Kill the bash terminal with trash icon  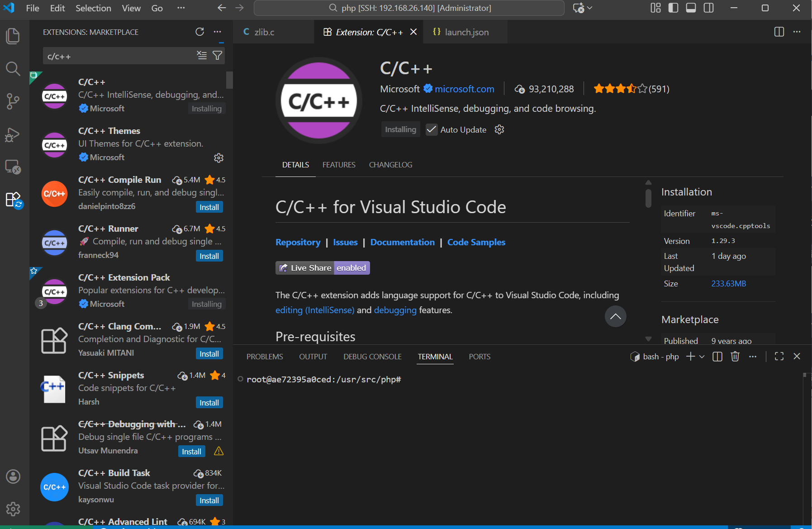point(735,357)
